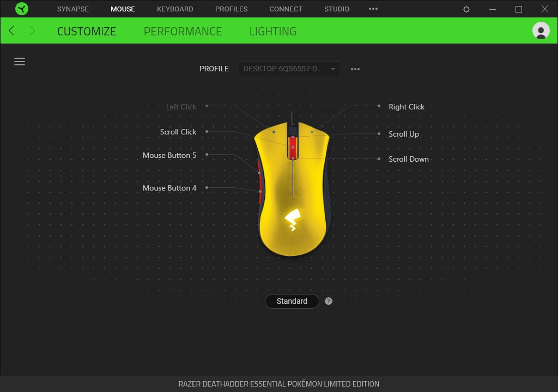
Task: Open the user account avatar
Action: pyautogui.click(x=541, y=30)
